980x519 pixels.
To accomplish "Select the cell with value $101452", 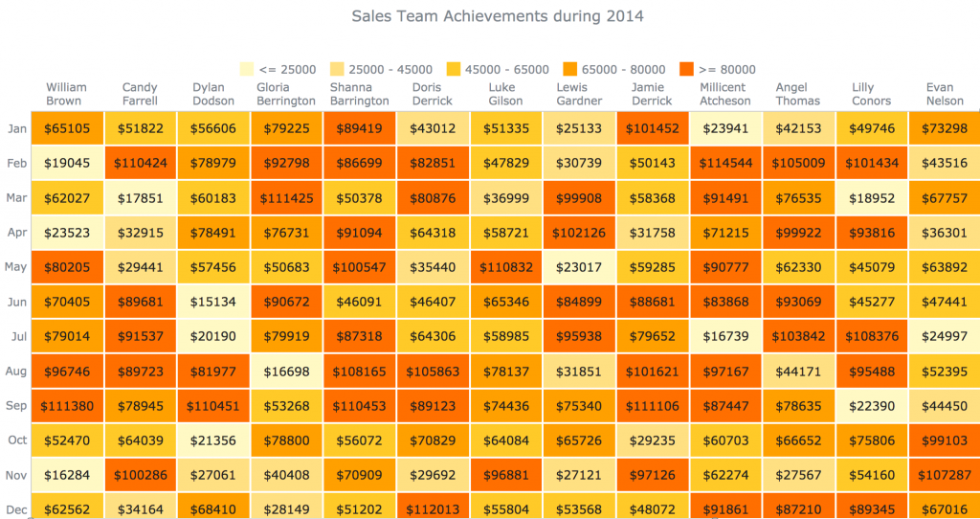I will click(652, 129).
